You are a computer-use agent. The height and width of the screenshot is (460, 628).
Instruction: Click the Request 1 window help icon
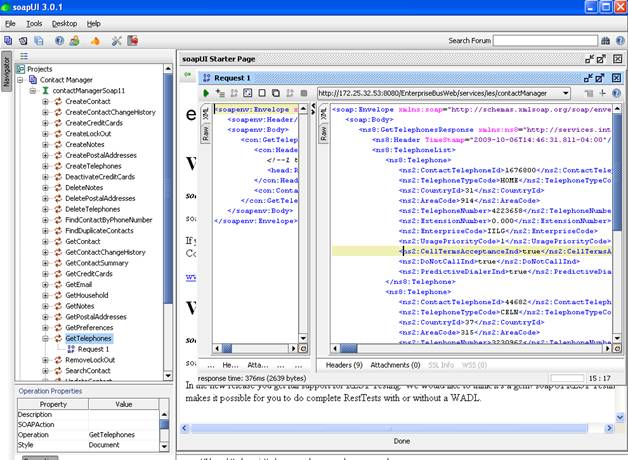616,93
